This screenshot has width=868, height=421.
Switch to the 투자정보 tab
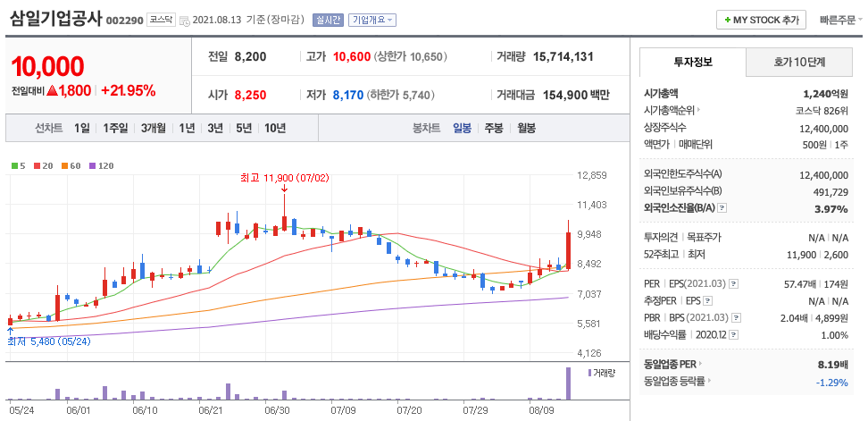point(692,62)
